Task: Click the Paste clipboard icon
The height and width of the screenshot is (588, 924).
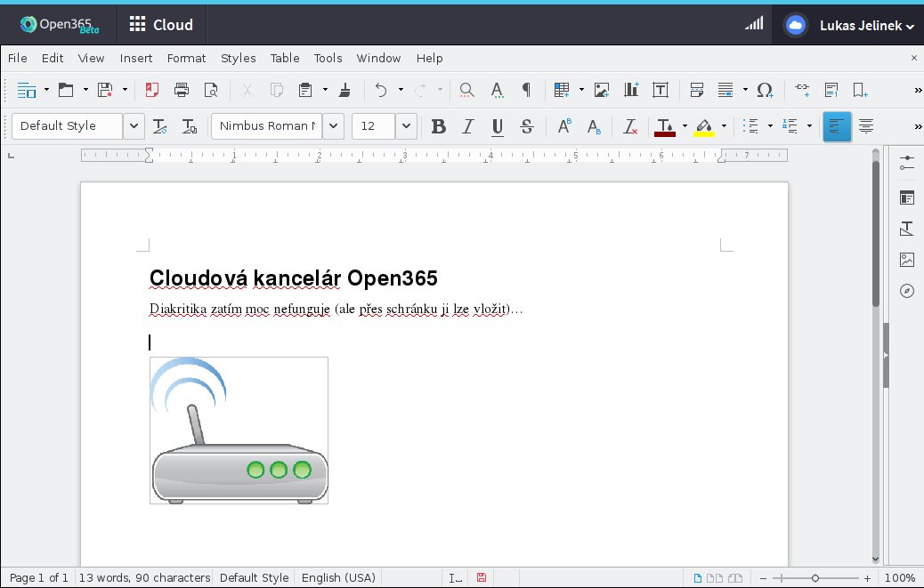Action: 305,90
